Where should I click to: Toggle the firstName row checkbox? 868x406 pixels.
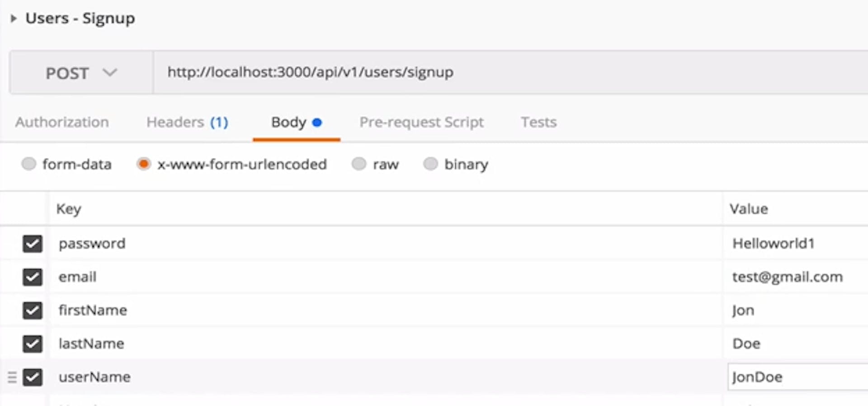[33, 311]
